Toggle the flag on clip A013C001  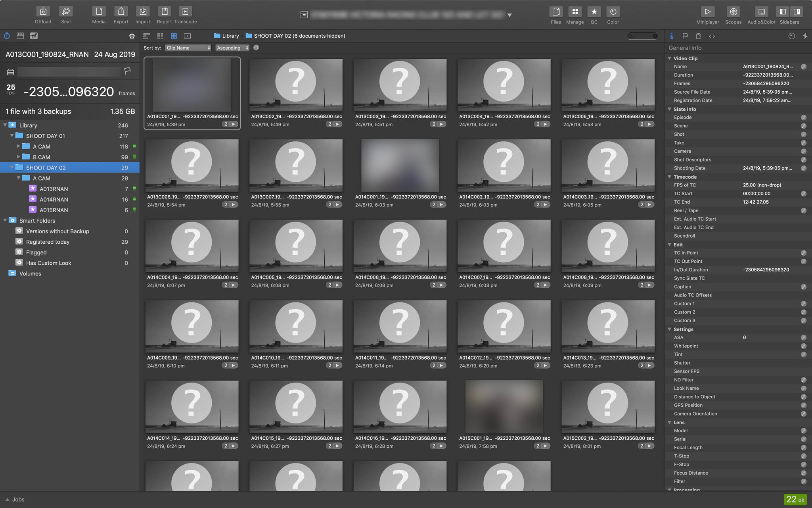click(x=127, y=71)
